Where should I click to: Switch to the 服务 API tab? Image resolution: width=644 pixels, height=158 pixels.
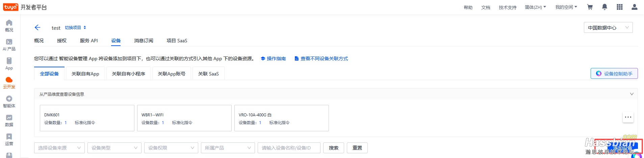click(89, 41)
